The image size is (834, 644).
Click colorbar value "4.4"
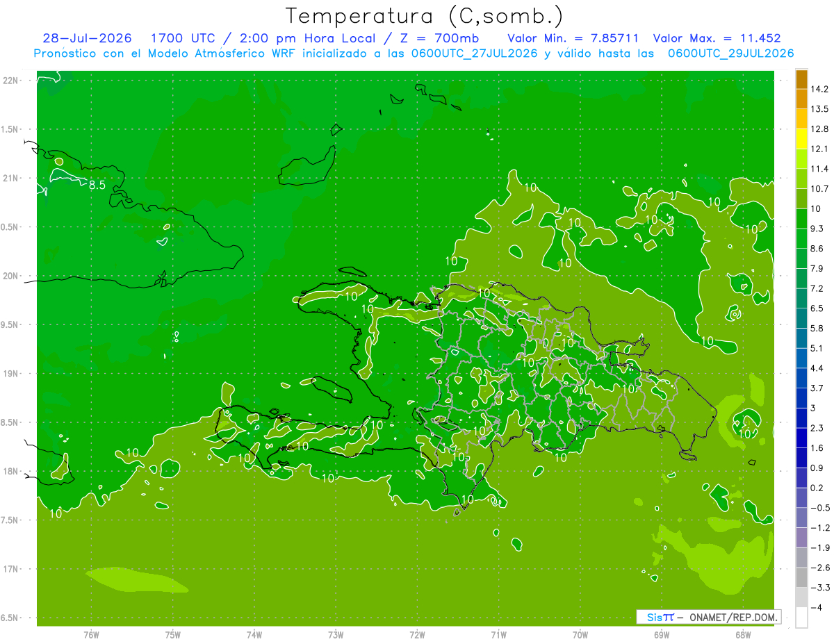coord(817,368)
